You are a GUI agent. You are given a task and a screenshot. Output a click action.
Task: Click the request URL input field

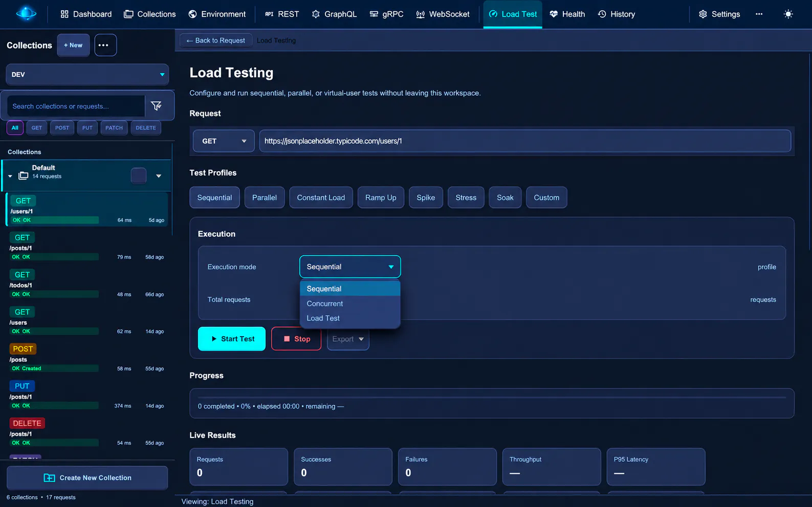click(x=525, y=141)
